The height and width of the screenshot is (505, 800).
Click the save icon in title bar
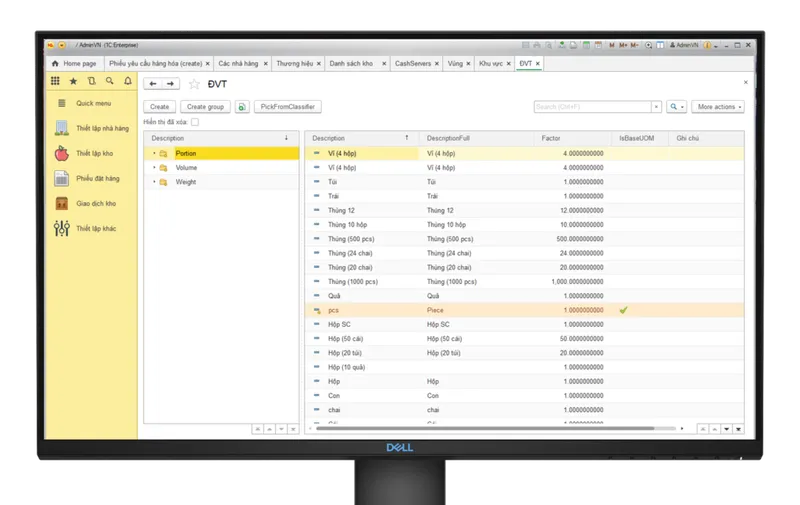tap(526, 45)
